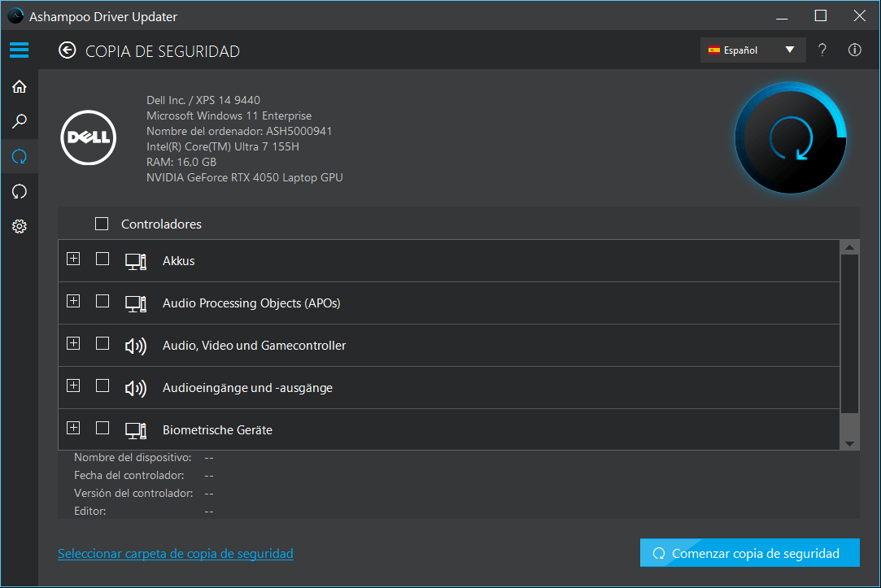Expand Audio Processing Objects (APOs) node
881x588 pixels.
click(x=73, y=301)
